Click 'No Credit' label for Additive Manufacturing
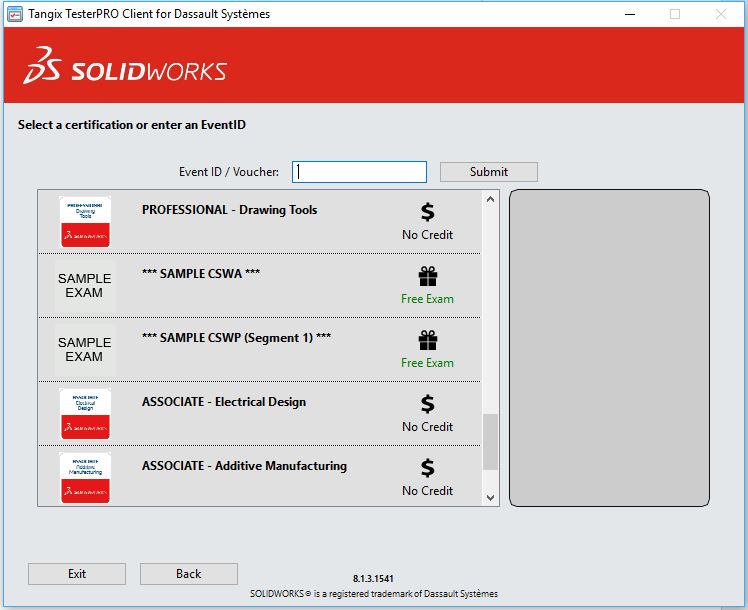 pos(427,491)
